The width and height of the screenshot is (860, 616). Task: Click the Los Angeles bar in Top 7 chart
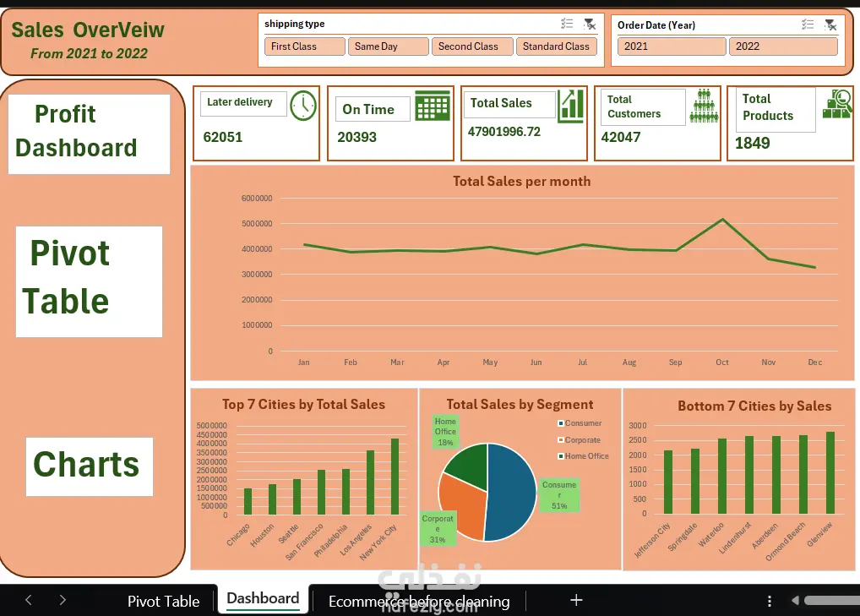point(370,482)
